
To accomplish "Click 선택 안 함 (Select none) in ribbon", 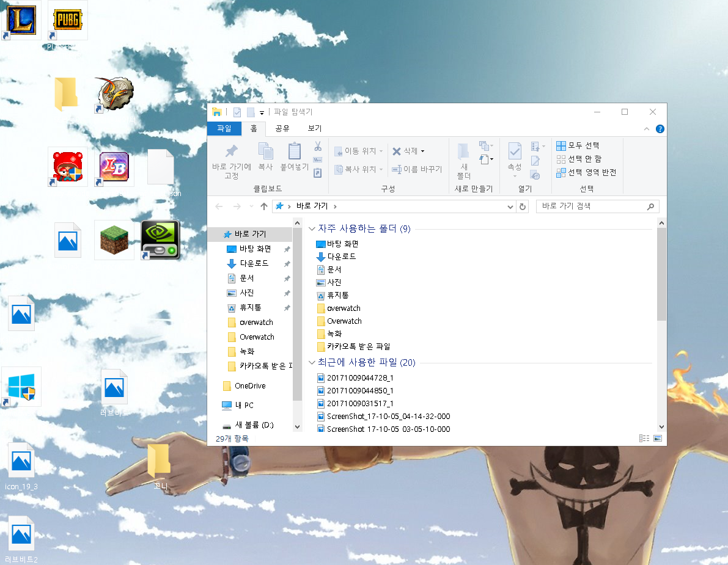I will [x=579, y=159].
